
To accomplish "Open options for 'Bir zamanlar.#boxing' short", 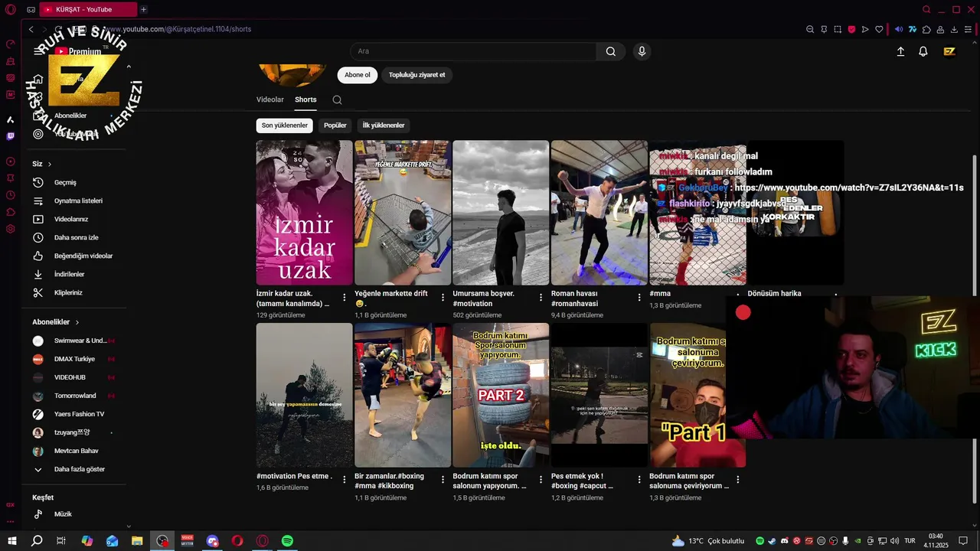I will click(443, 480).
